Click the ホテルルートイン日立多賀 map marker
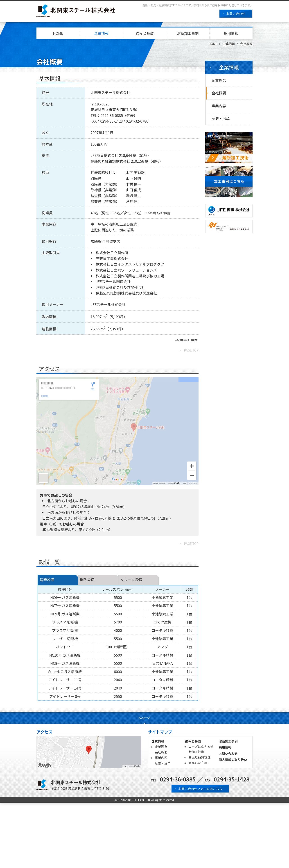The image size is (289, 868). (x=128, y=390)
